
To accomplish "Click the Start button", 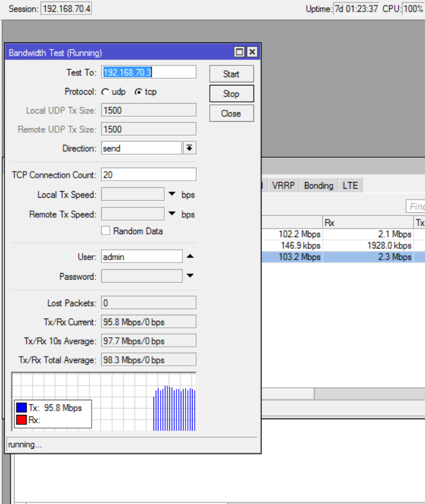I will pyautogui.click(x=232, y=74).
